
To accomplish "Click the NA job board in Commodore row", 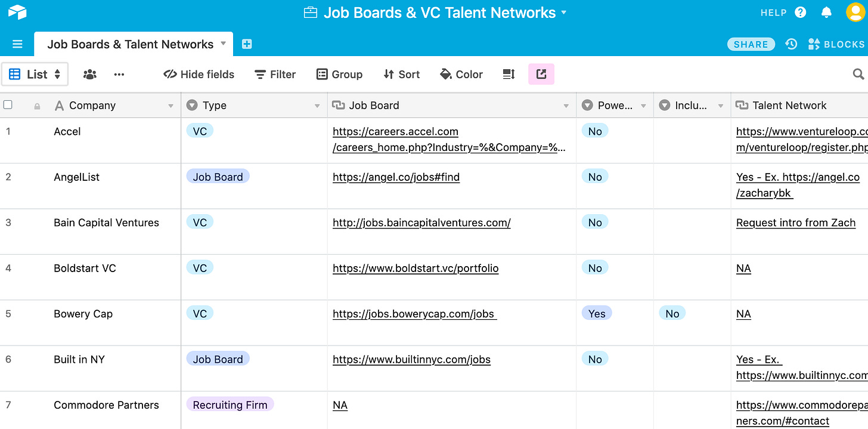I will click(340, 405).
